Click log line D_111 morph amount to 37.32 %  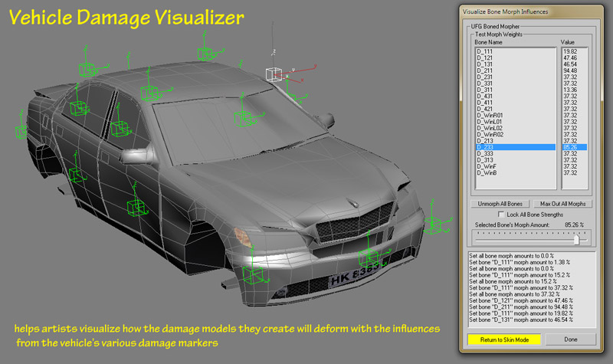[521, 288]
